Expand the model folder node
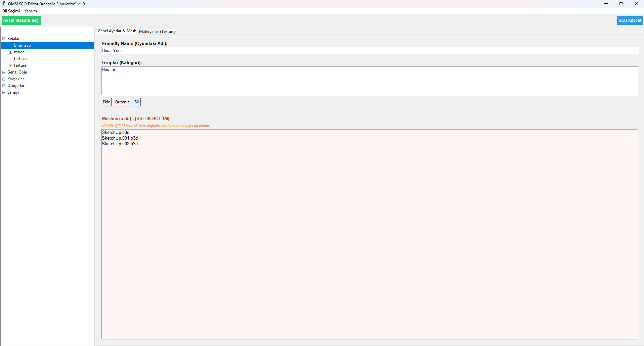This screenshot has width=644, height=346. point(11,52)
